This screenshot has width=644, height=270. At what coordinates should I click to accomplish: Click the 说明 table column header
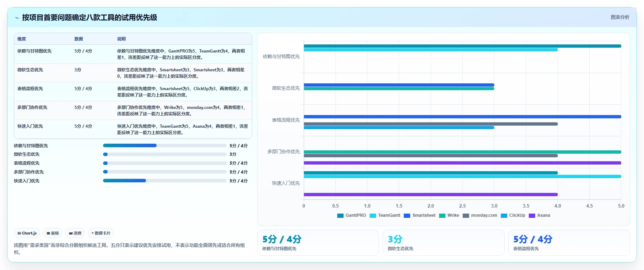[x=121, y=39]
